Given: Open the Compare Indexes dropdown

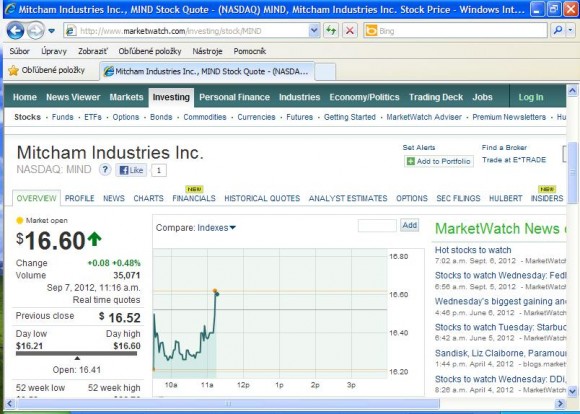Looking at the screenshot, I should pyautogui.click(x=216, y=228).
